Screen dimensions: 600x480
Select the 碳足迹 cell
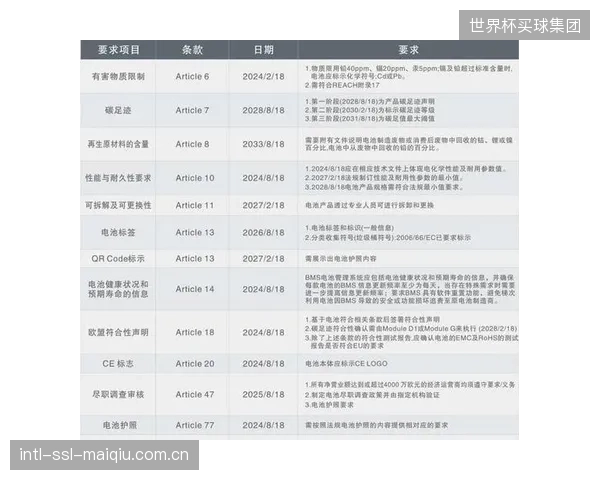[118, 110]
